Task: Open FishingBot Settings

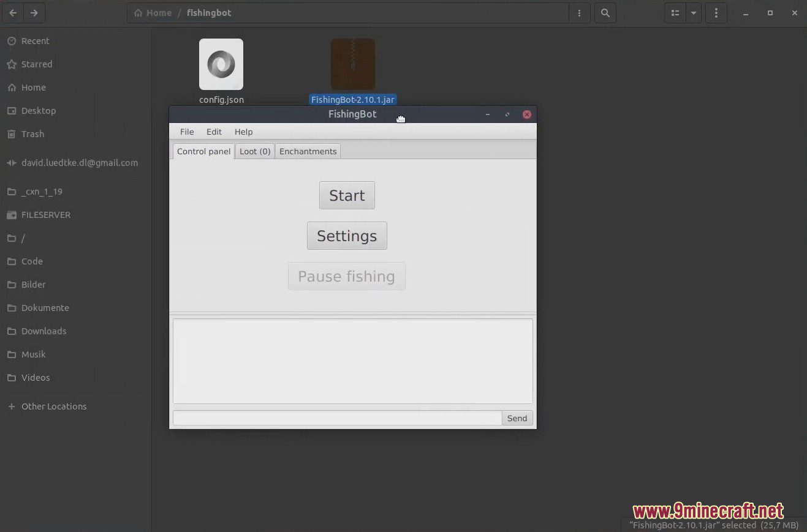Action: point(347,236)
